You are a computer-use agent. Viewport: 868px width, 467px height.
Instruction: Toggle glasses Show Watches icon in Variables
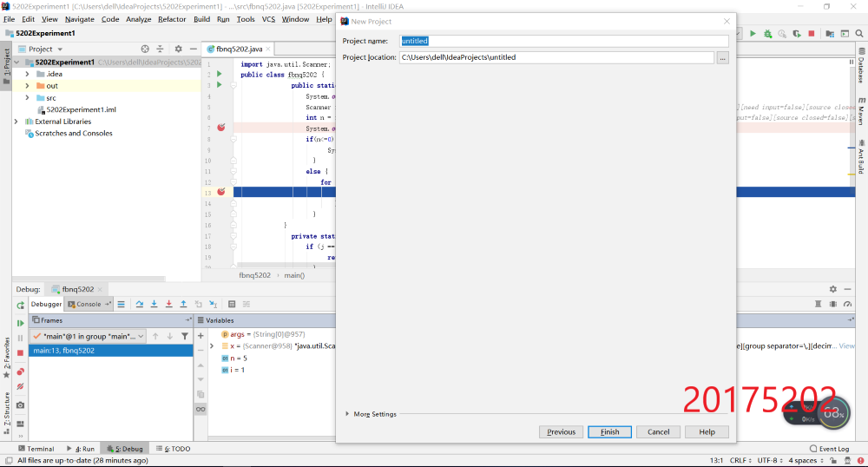(201, 410)
